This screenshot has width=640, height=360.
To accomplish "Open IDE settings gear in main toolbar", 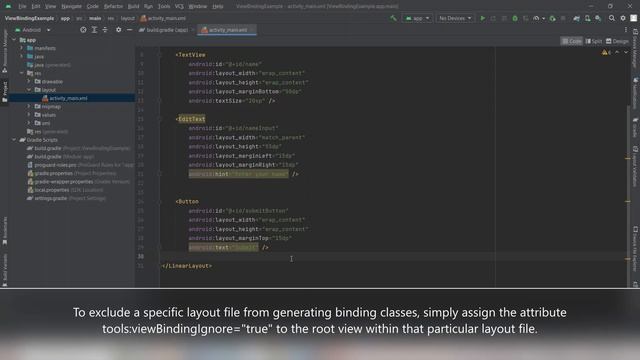I will tap(623, 18).
